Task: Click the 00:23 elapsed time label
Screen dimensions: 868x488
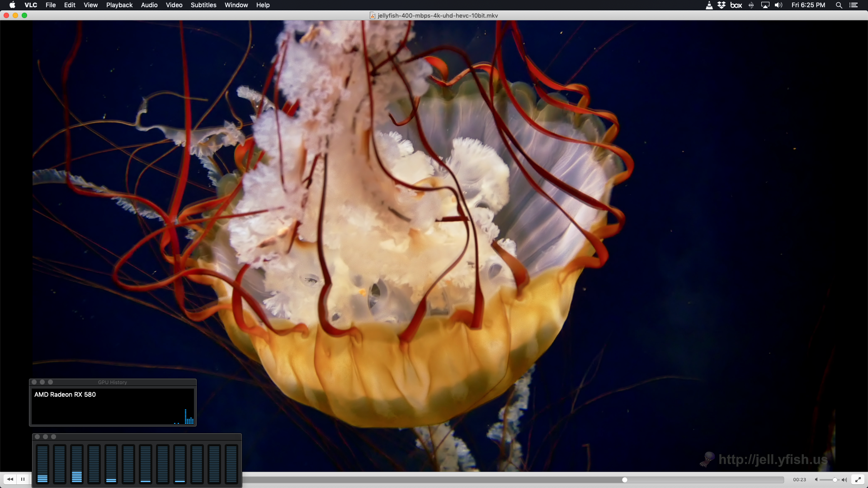Action: click(x=799, y=480)
